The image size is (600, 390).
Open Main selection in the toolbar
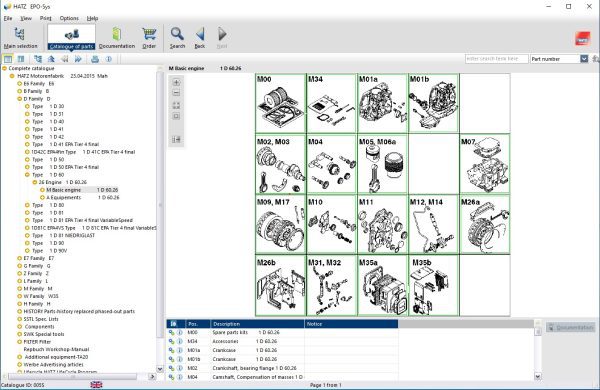click(20, 38)
